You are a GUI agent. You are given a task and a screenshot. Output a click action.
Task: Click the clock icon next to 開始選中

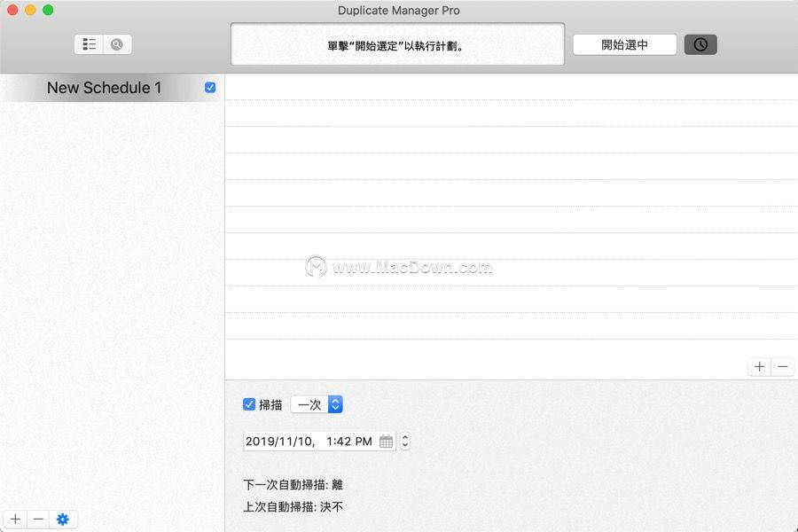[700, 43]
